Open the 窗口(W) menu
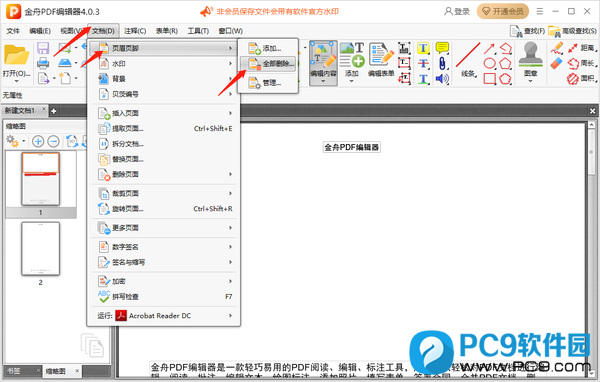 click(x=230, y=31)
